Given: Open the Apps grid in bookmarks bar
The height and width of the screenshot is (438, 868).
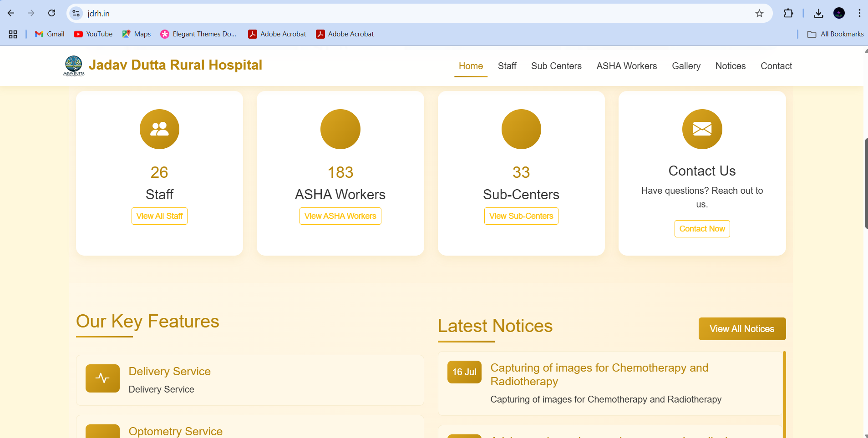Looking at the screenshot, I should pos(13,34).
